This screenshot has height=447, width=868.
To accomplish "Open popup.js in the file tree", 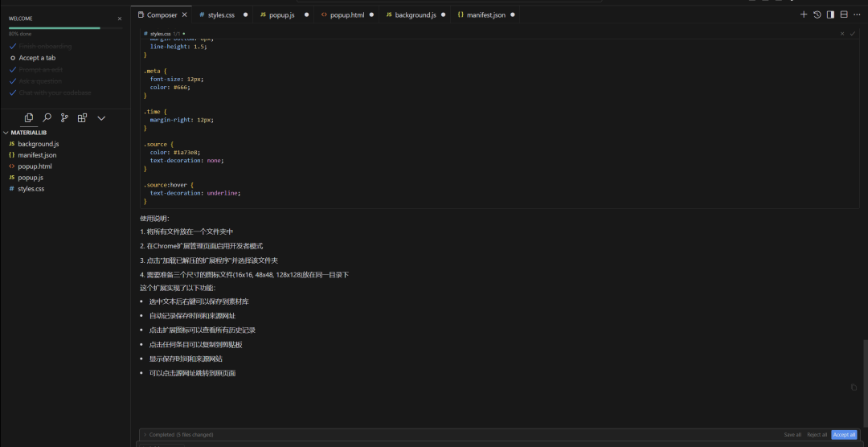I will (31, 178).
